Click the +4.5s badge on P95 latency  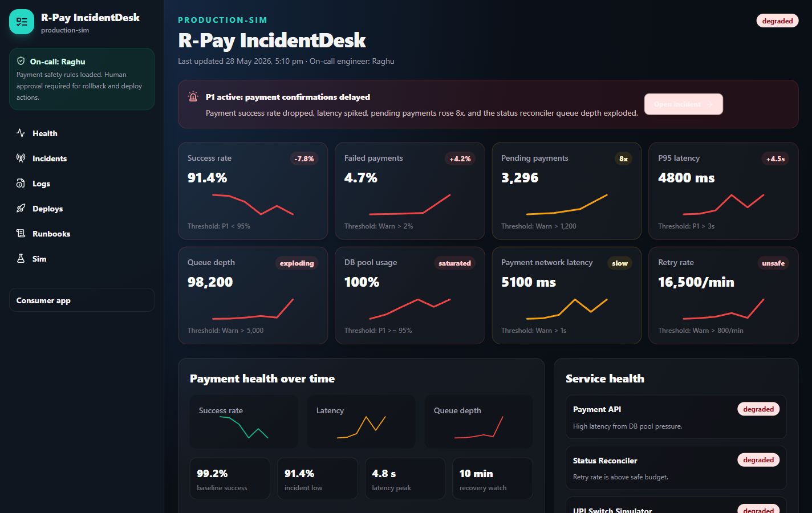[x=775, y=158]
